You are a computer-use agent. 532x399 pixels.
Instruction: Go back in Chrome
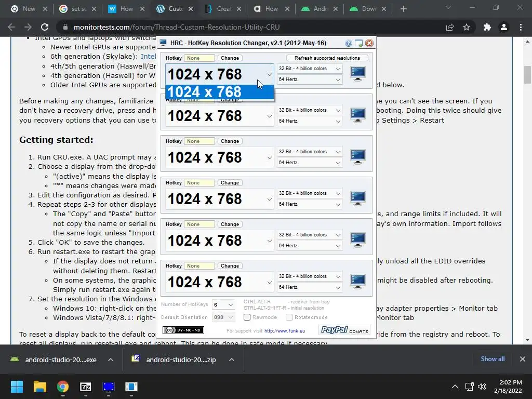click(x=11, y=27)
